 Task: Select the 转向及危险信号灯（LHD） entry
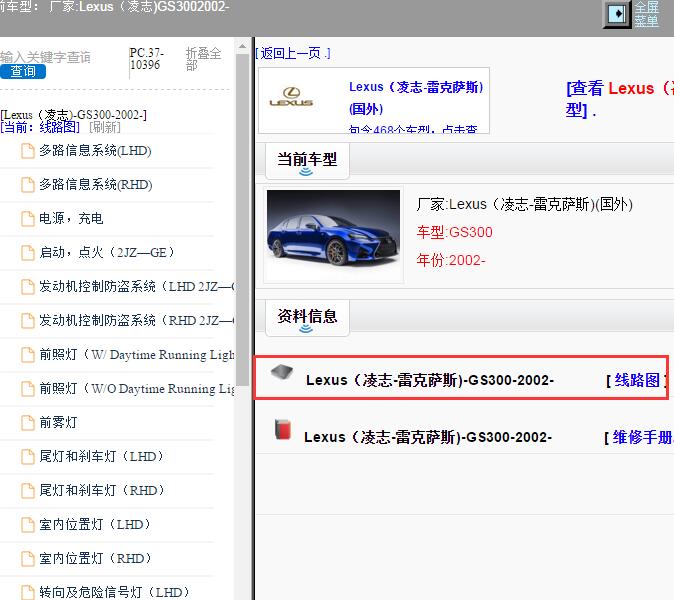click(x=115, y=592)
